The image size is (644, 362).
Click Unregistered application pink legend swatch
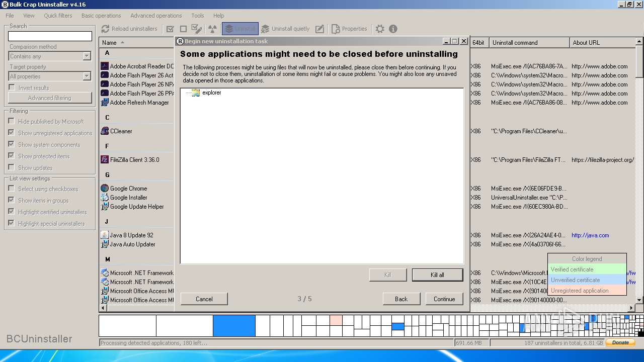point(587,291)
